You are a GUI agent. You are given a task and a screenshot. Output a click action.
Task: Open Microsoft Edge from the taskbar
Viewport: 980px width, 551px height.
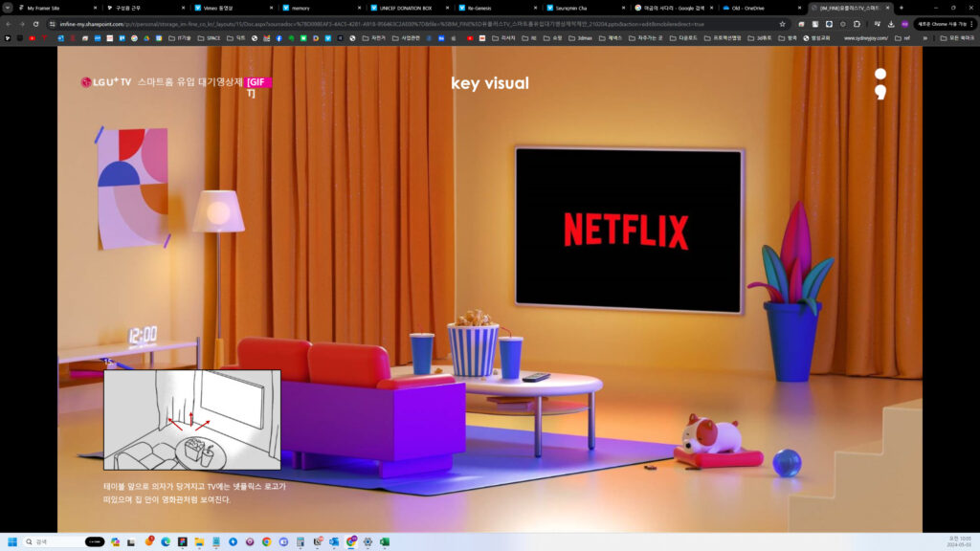point(166,541)
